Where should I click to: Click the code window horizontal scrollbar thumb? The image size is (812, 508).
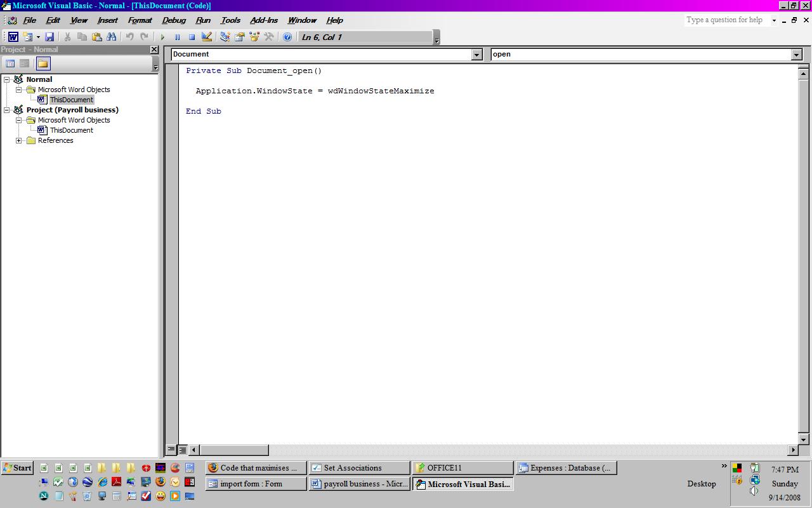coord(234,450)
